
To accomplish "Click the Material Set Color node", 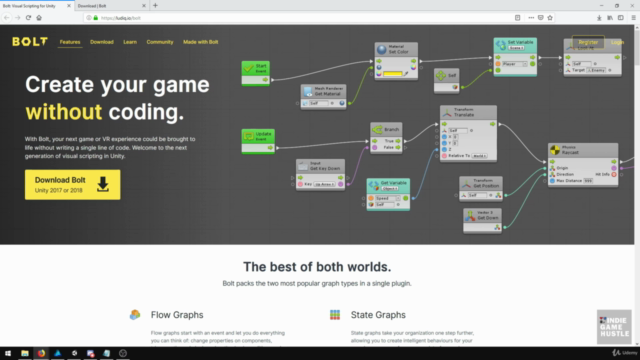I will (x=396, y=61).
